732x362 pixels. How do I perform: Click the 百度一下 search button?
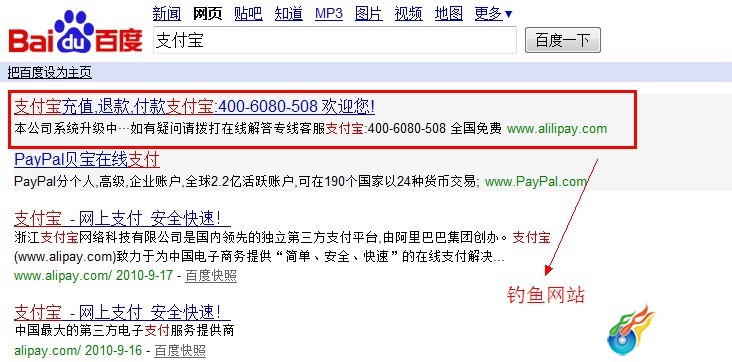coord(563,40)
